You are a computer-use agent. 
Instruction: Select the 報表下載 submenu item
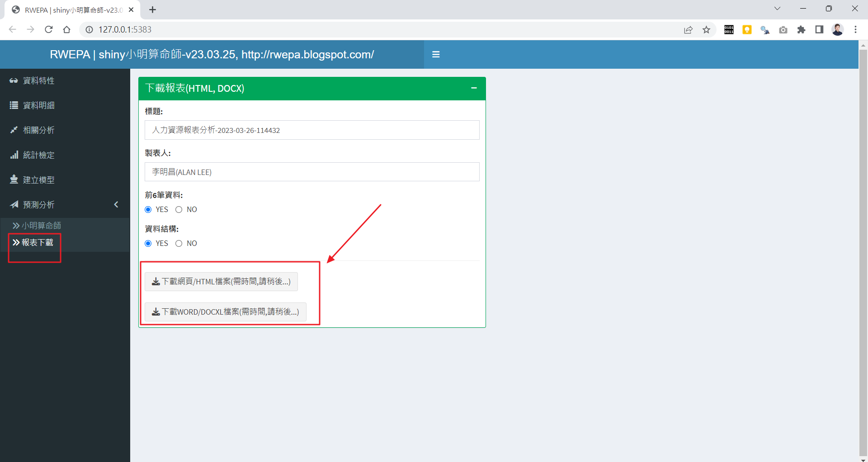tap(37, 243)
